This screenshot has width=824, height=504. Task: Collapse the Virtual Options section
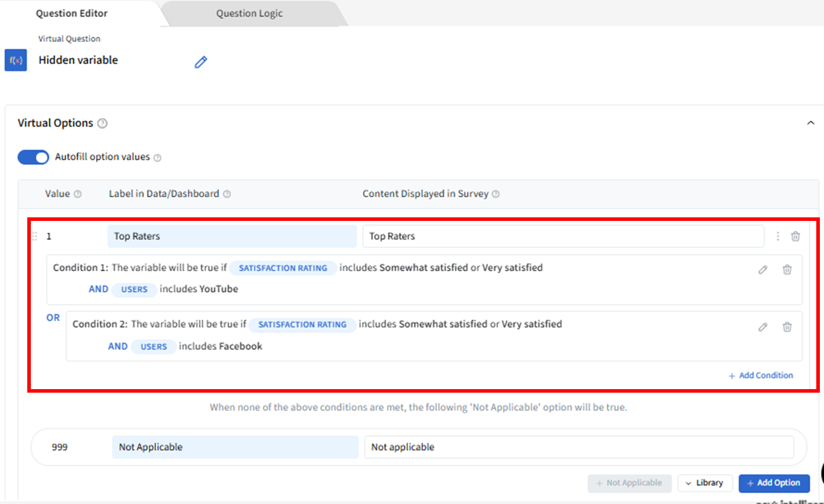[810, 123]
